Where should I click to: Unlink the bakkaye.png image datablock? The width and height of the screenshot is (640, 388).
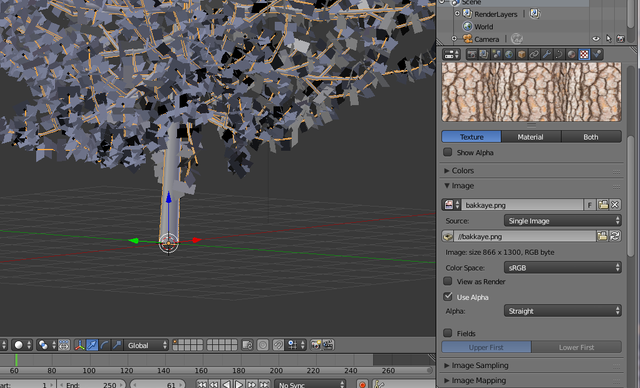tap(615, 205)
